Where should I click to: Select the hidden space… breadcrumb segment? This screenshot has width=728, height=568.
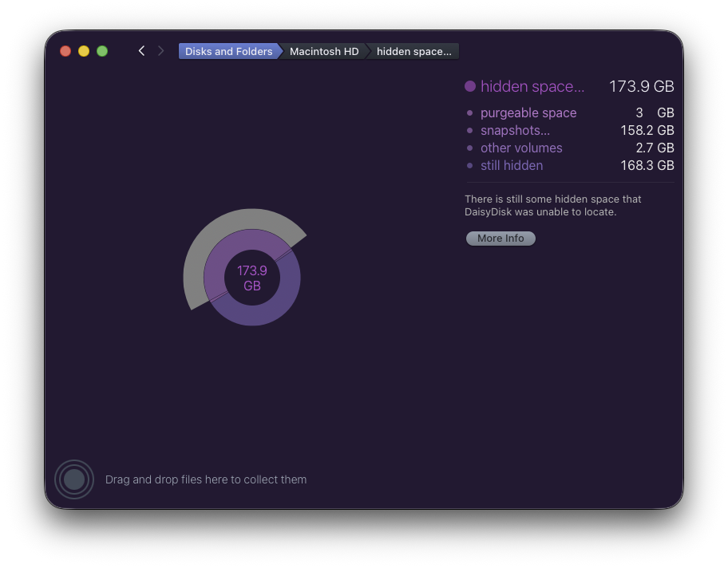pos(413,51)
